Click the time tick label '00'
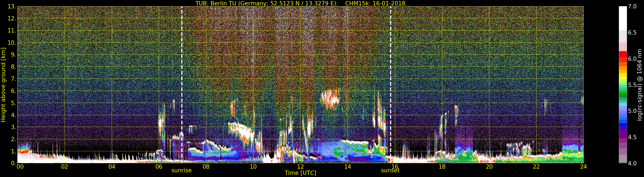This screenshot has height=177, width=644. [20, 166]
